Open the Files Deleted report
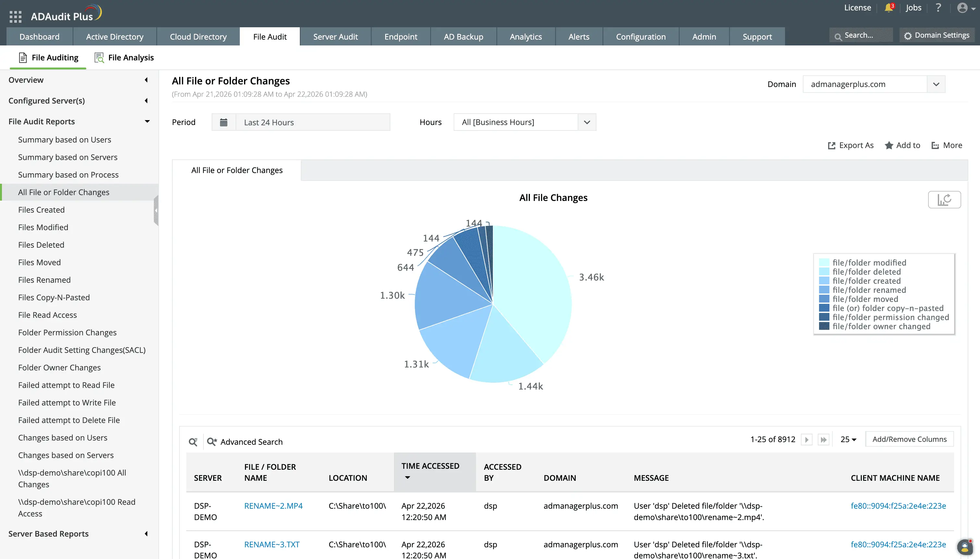The width and height of the screenshot is (980, 559). click(x=41, y=245)
